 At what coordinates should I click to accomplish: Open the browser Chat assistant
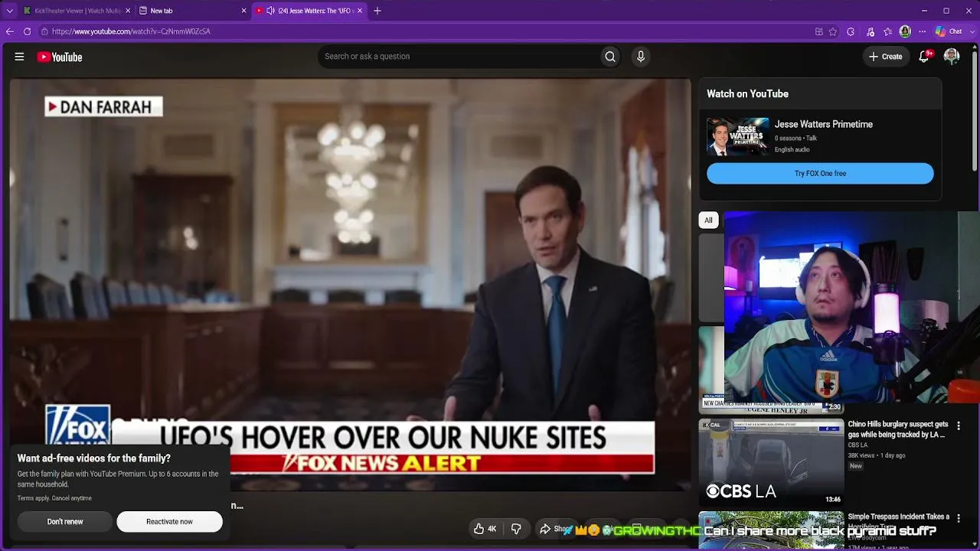coord(949,31)
